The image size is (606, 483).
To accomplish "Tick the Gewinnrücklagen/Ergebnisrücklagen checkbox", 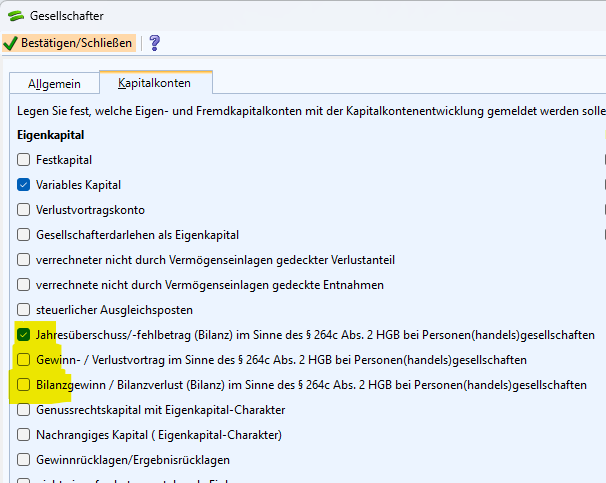I will (x=24, y=460).
